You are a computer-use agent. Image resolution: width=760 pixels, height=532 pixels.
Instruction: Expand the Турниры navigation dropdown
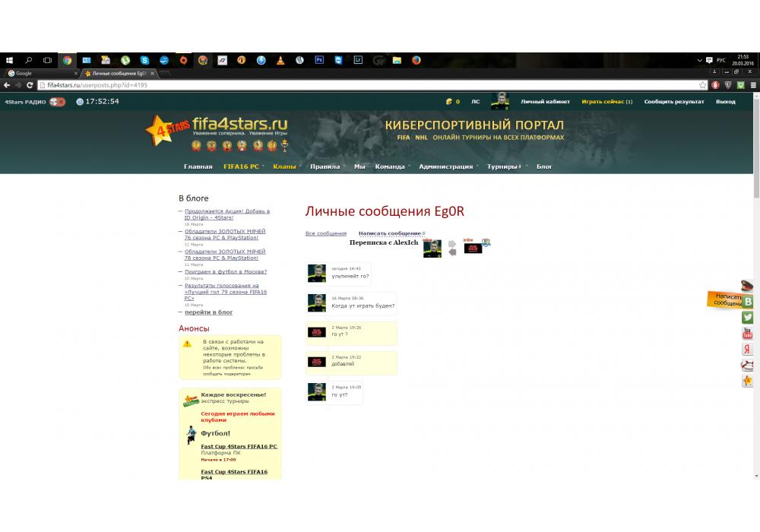505,166
